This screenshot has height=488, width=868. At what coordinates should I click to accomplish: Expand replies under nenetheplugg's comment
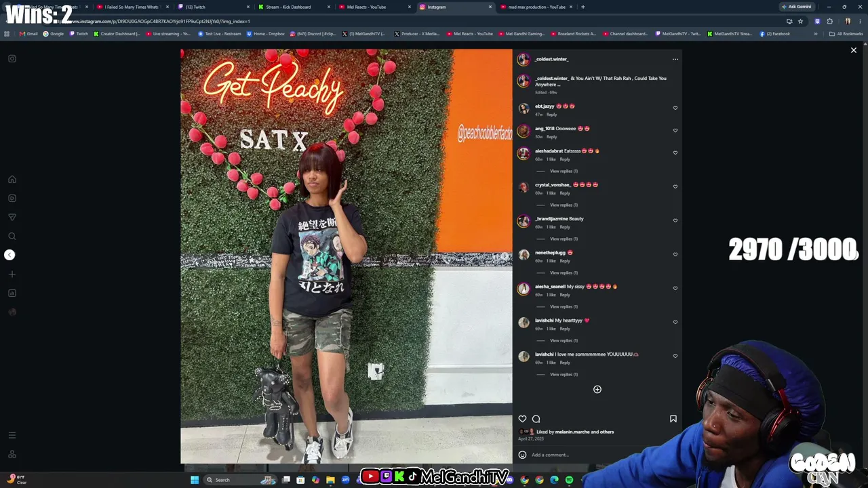564,272
